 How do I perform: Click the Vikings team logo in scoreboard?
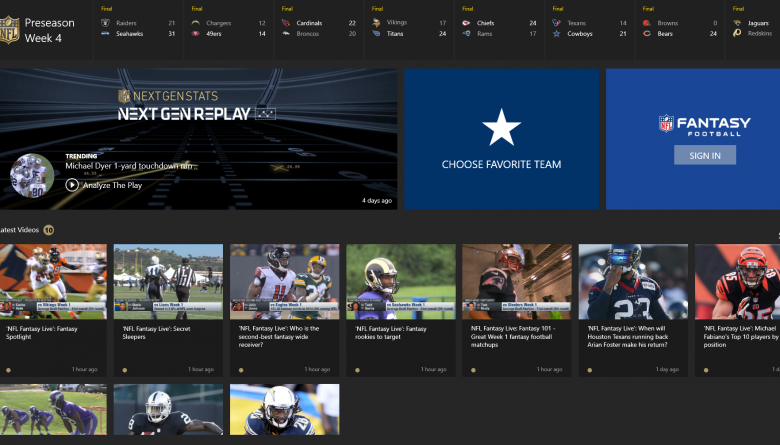point(376,22)
